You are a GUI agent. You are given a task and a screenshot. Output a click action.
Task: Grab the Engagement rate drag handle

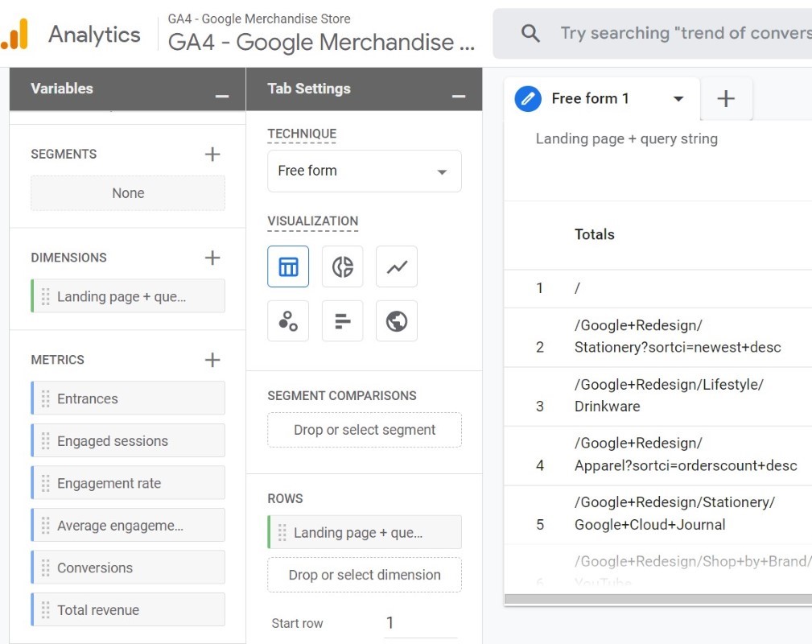click(x=46, y=483)
